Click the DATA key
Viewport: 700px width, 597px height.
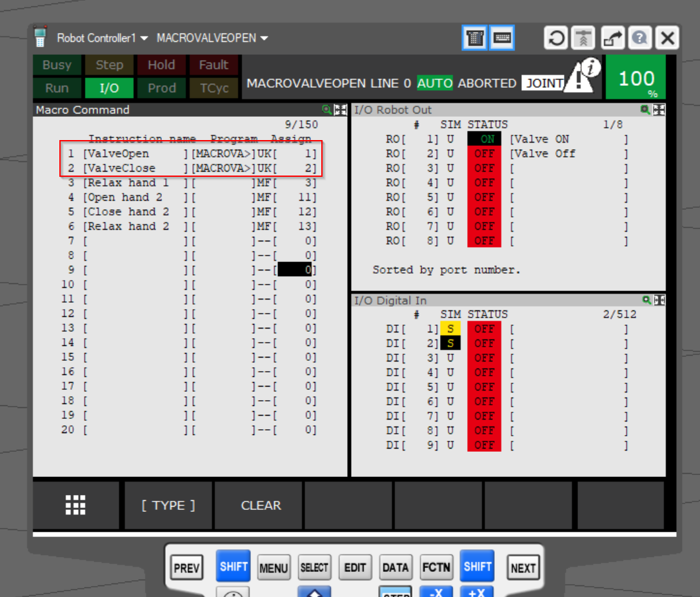(x=395, y=567)
